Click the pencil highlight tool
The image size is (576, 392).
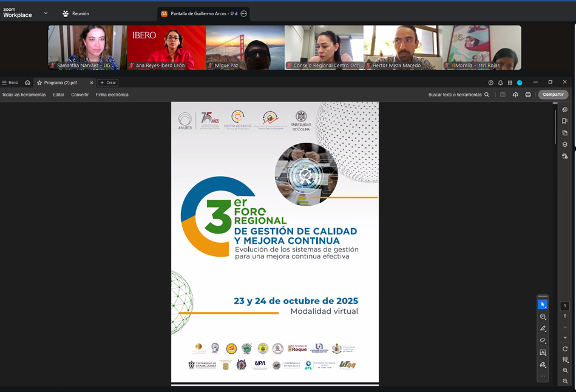[x=543, y=328]
